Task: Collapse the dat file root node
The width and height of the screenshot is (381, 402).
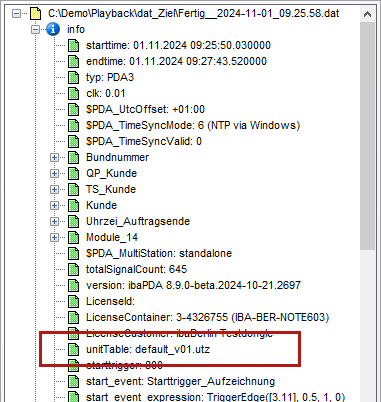Action: click(16, 13)
